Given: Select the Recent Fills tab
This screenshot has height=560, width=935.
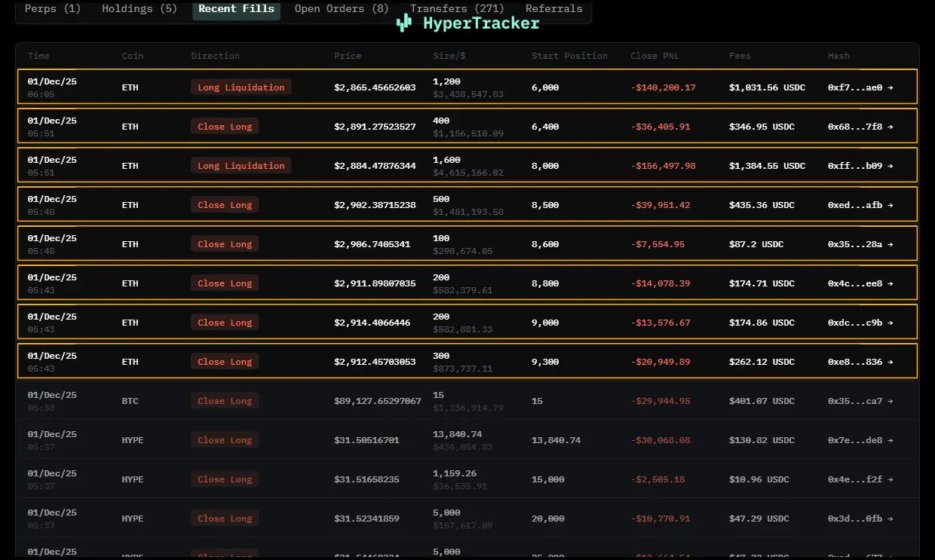Looking at the screenshot, I should 236,9.
